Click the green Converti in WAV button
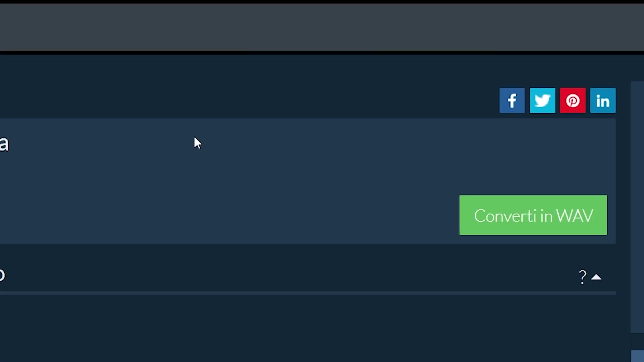This screenshot has height=362, width=644. point(533,215)
